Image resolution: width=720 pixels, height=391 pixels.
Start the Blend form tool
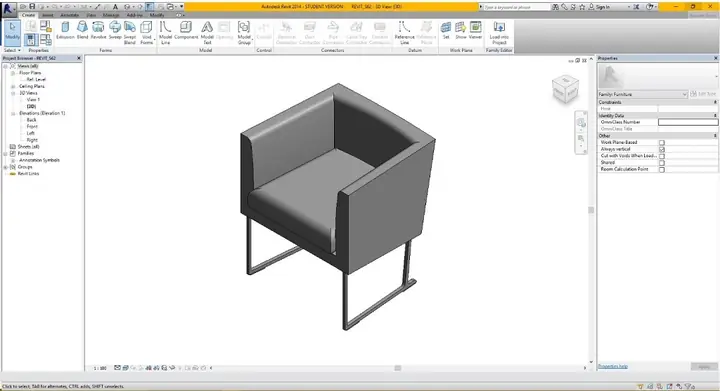click(x=82, y=30)
